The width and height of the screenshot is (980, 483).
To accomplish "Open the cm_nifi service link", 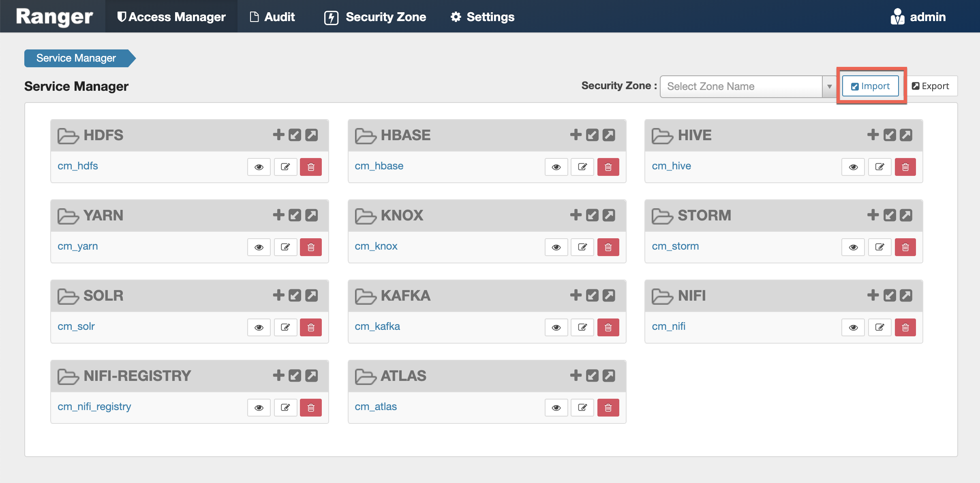I will [669, 326].
